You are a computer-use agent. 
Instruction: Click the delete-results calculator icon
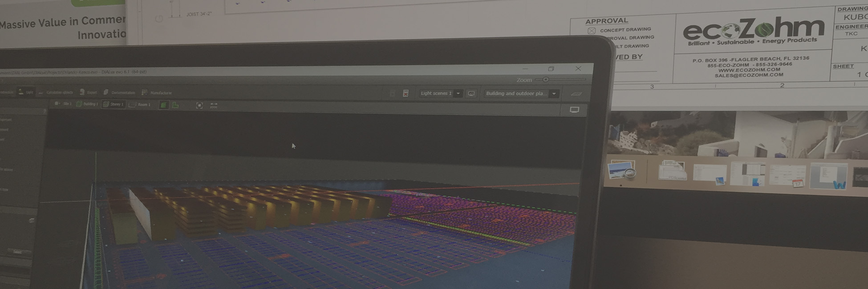pyautogui.click(x=406, y=93)
